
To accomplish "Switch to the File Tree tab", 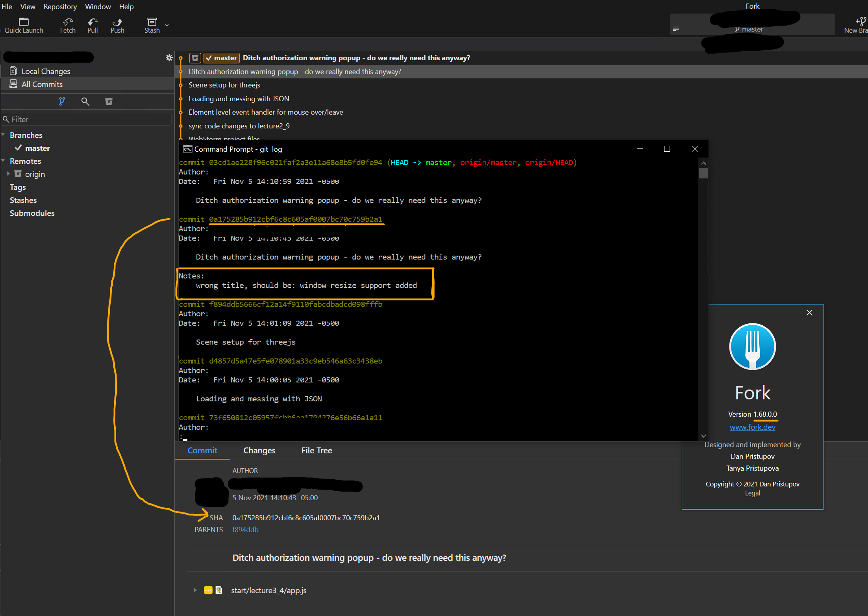I will click(x=317, y=450).
